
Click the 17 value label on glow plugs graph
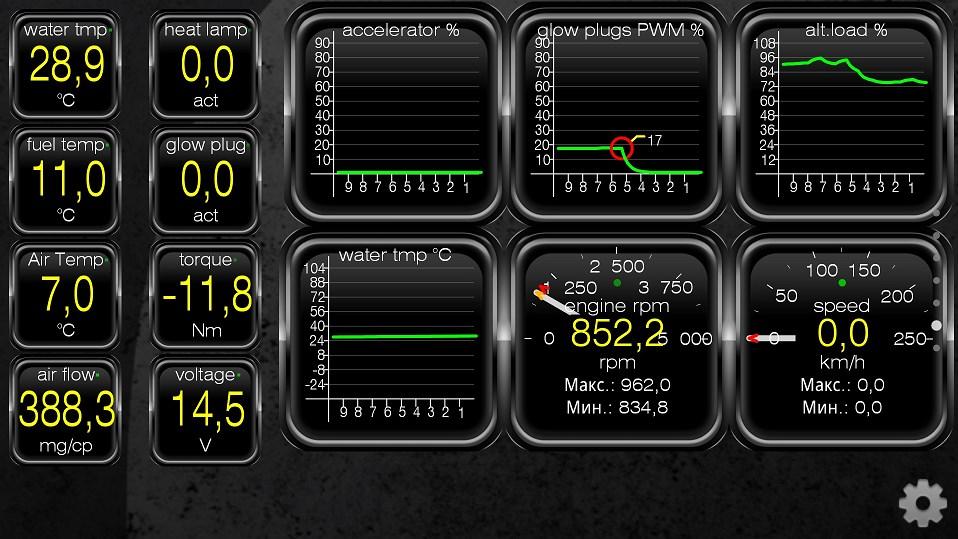(654, 141)
